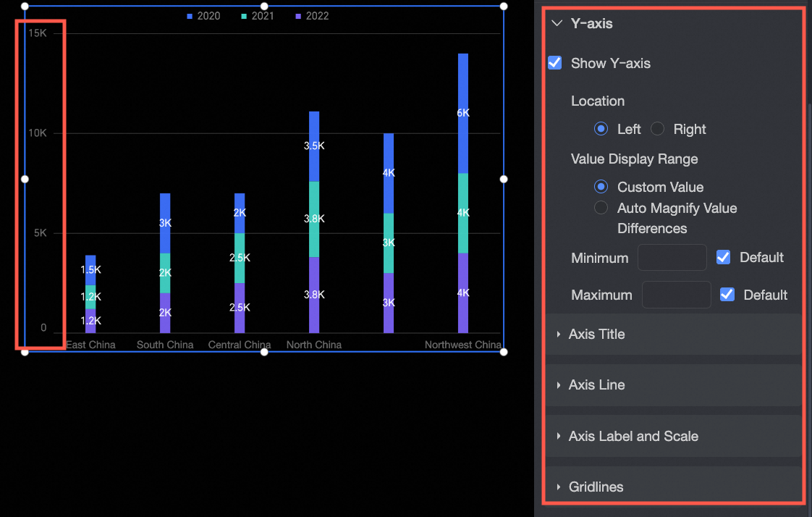Select the Left location radio button
Image resolution: width=812 pixels, height=517 pixels.
click(x=601, y=129)
